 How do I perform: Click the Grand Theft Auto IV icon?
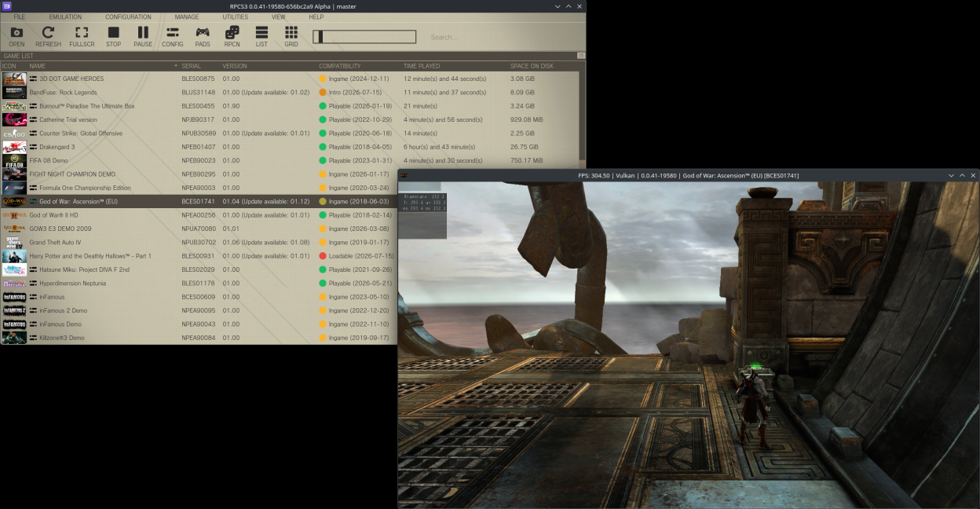point(14,242)
